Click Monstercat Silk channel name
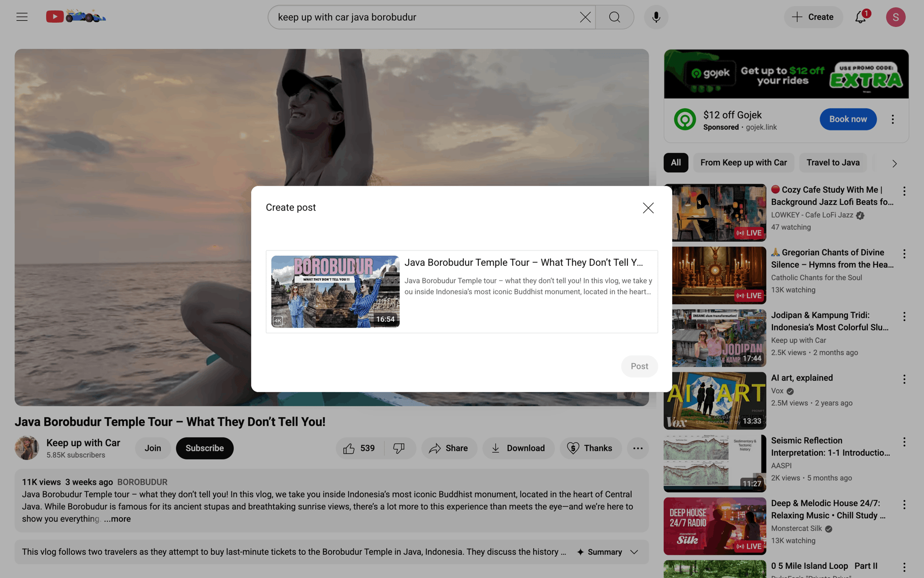This screenshot has height=578, width=924. [796, 528]
